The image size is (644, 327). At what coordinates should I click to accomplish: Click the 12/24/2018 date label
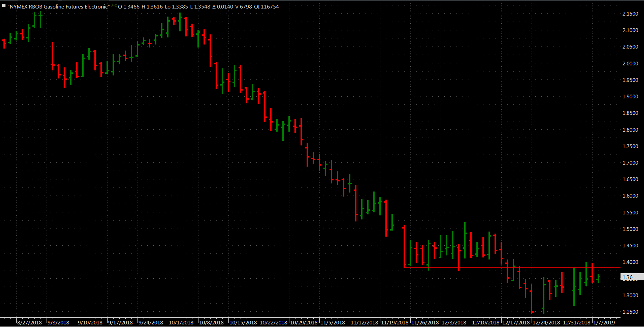(546, 322)
